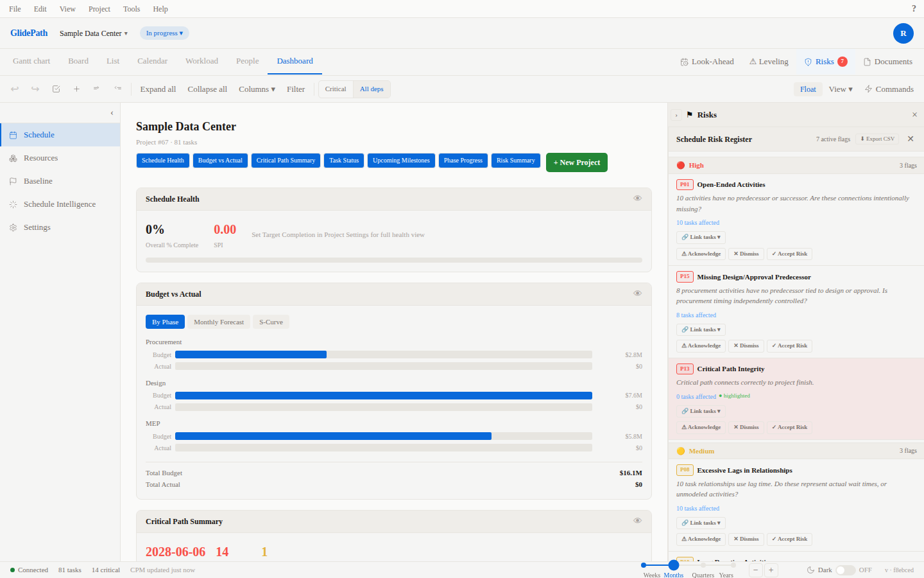This screenshot has height=578, width=924.
Task: Open Sample Data Center project dropdown
Action: 94,33
